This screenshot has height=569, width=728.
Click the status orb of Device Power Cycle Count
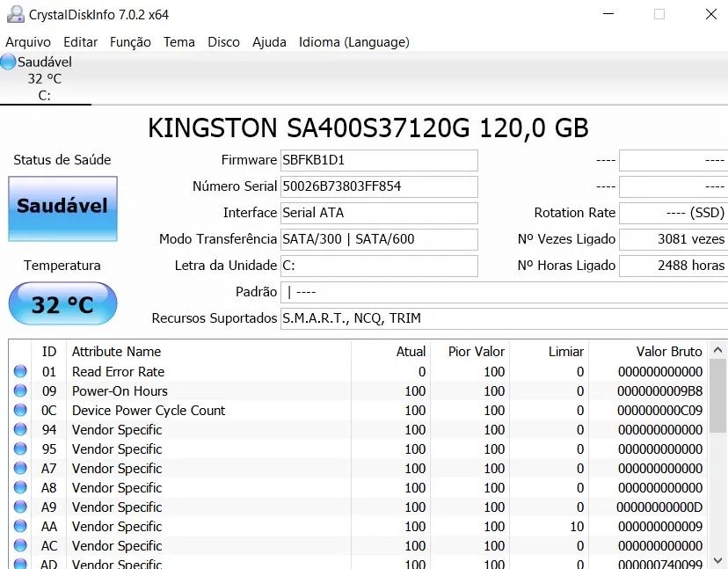(20, 410)
